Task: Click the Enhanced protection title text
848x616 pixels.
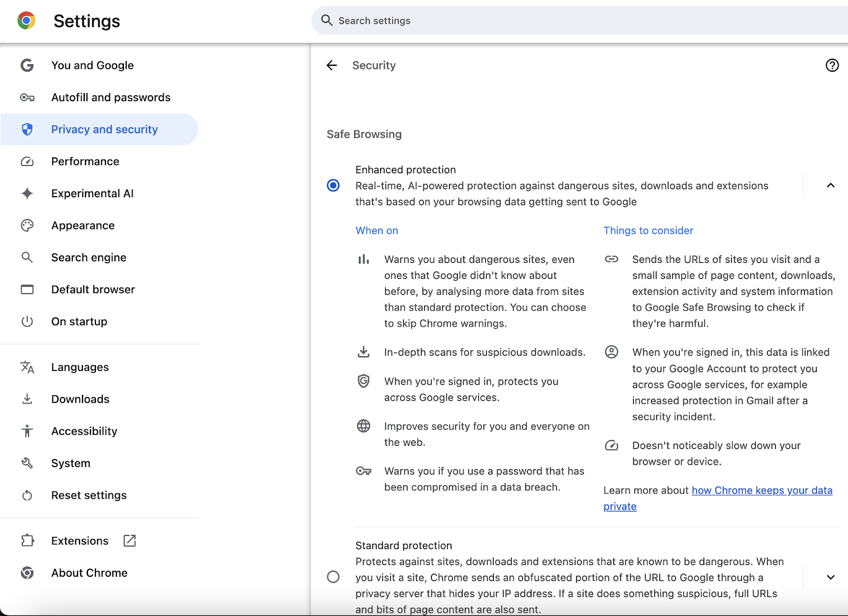Action: coord(405,170)
